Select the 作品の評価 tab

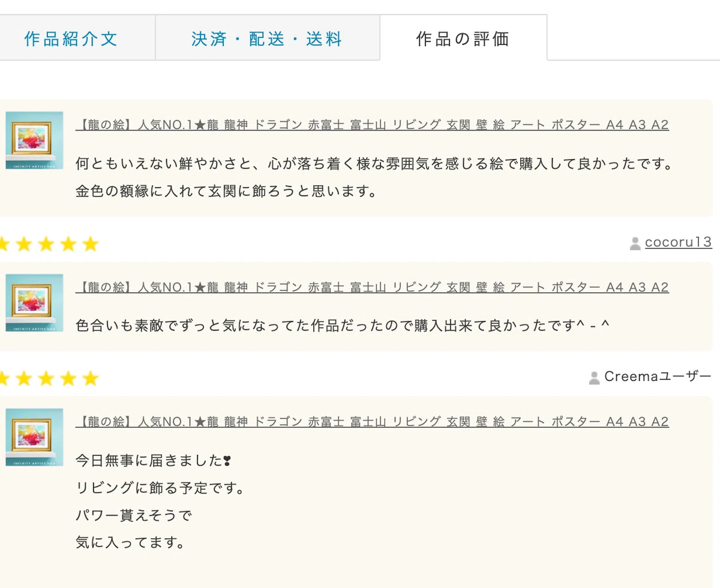tap(463, 38)
